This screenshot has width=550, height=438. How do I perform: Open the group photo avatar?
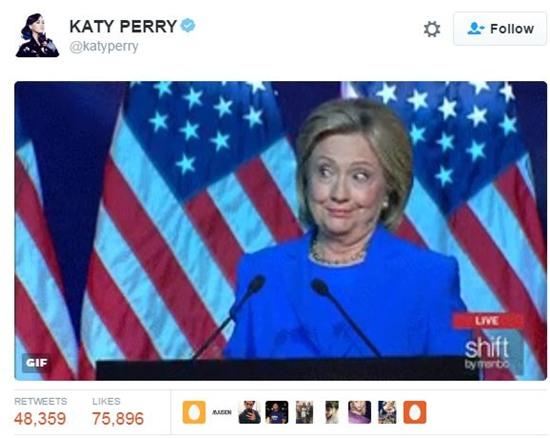click(304, 412)
